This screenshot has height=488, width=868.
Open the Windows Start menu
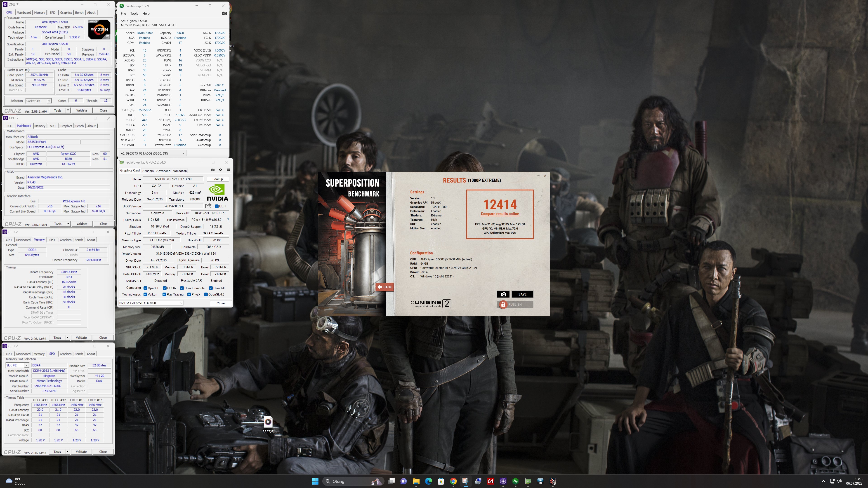(315, 481)
